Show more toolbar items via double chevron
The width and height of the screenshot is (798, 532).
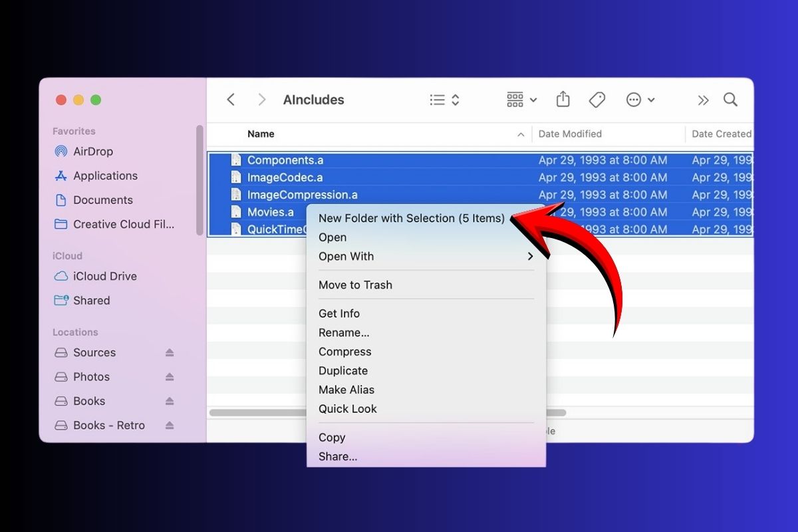point(703,100)
